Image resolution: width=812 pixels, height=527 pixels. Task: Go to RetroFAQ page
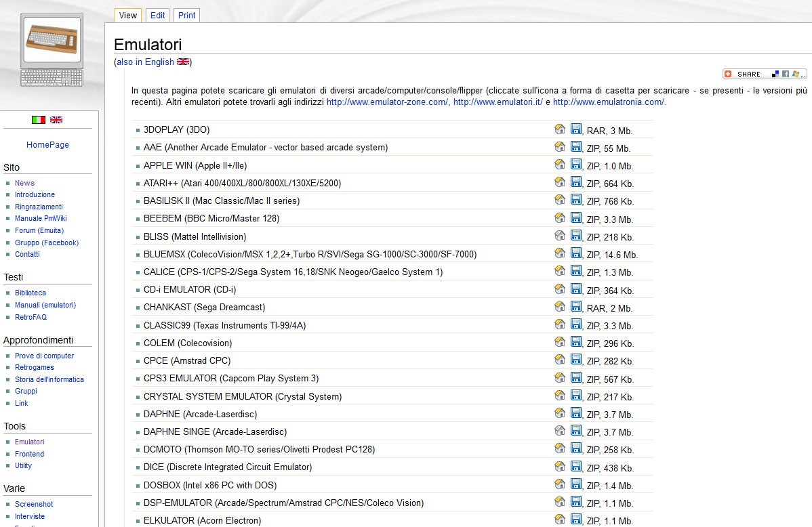(31, 317)
